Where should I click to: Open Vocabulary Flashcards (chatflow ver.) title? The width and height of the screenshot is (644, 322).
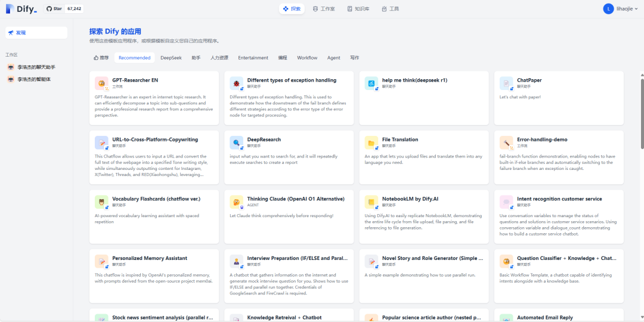click(x=156, y=199)
